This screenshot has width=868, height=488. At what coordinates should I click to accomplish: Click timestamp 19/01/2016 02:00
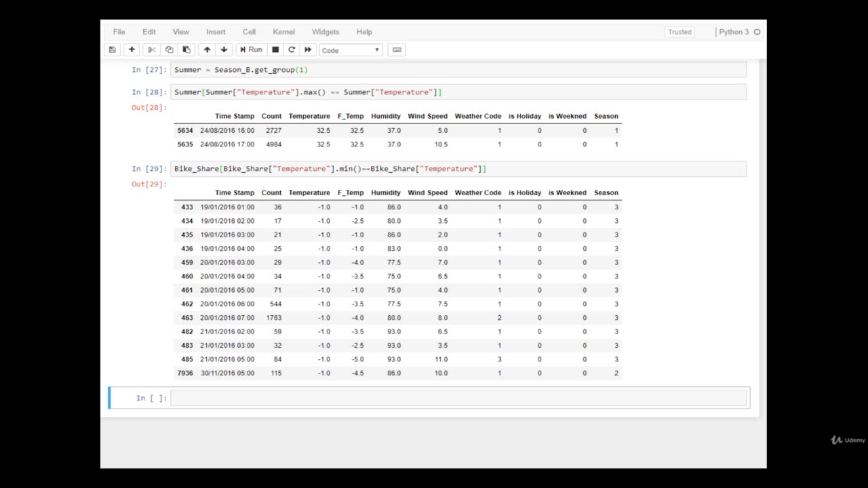[227, 221]
